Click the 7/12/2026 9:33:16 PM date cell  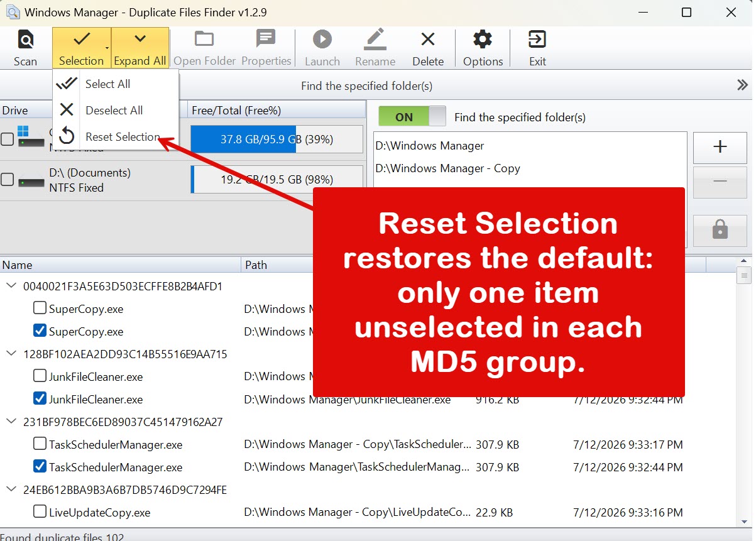[628, 513]
